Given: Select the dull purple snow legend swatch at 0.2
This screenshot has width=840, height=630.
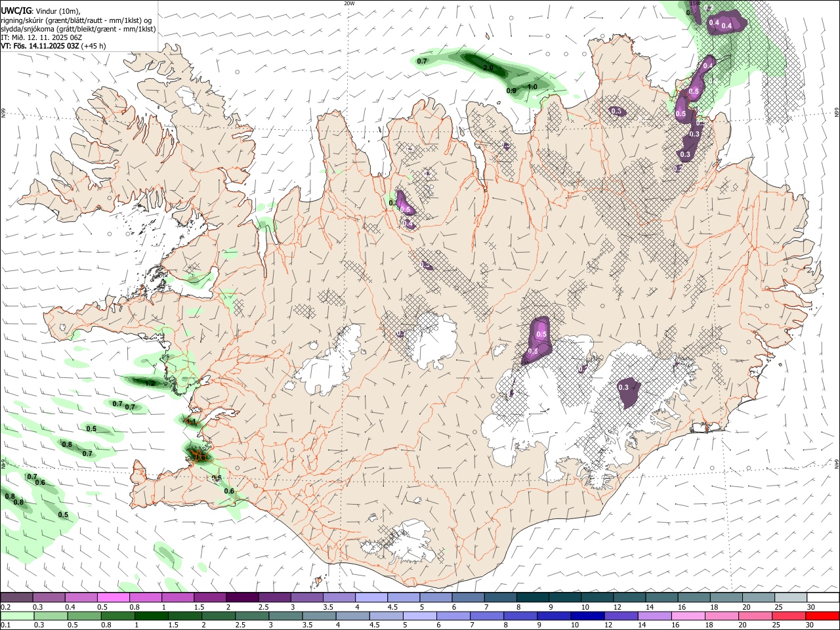Looking at the screenshot, I should 16,598.
